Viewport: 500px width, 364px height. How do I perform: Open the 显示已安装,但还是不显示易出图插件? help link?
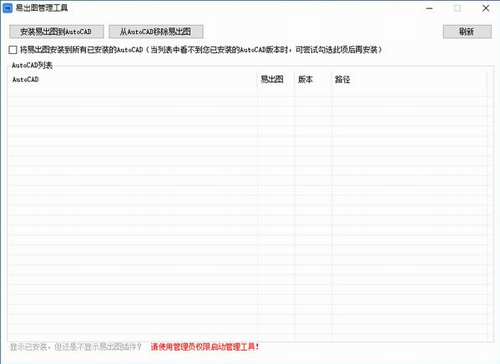pos(75,347)
